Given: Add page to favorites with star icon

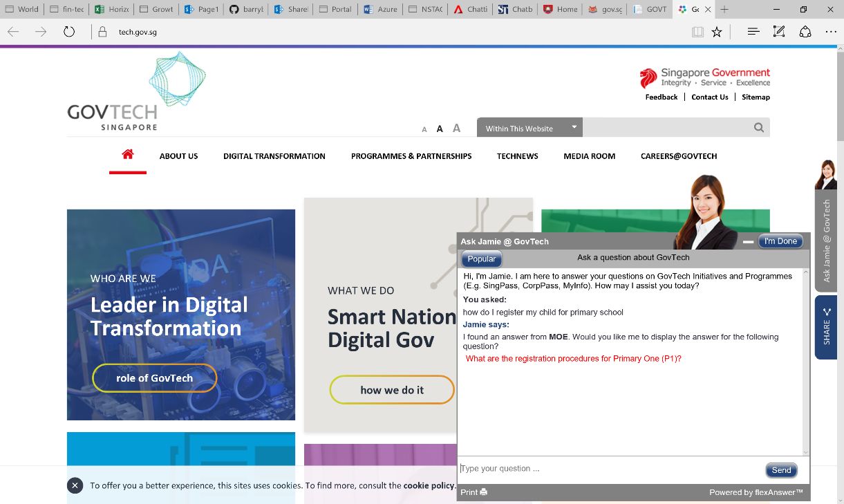Looking at the screenshot, I should coord(717,32).
